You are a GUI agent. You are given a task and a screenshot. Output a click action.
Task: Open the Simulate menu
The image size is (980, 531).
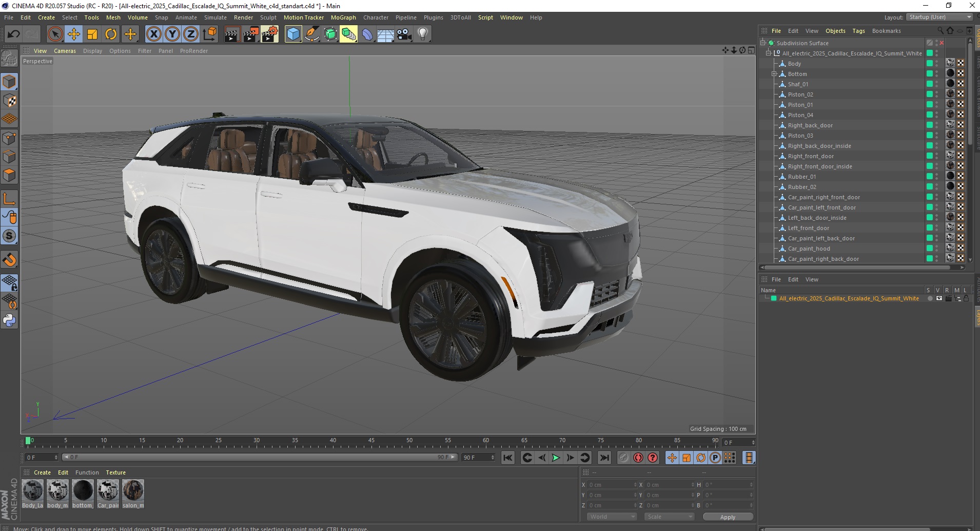(x=215, y=17)
